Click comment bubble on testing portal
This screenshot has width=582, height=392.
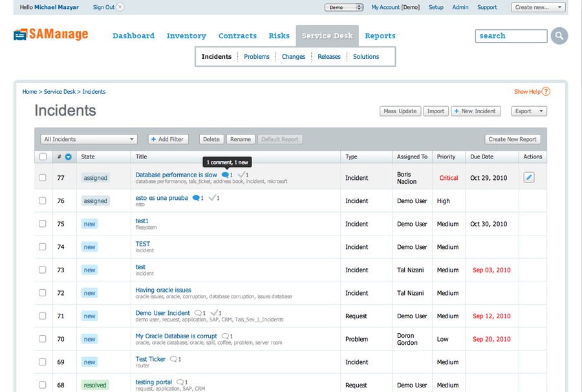click(180, 382)
